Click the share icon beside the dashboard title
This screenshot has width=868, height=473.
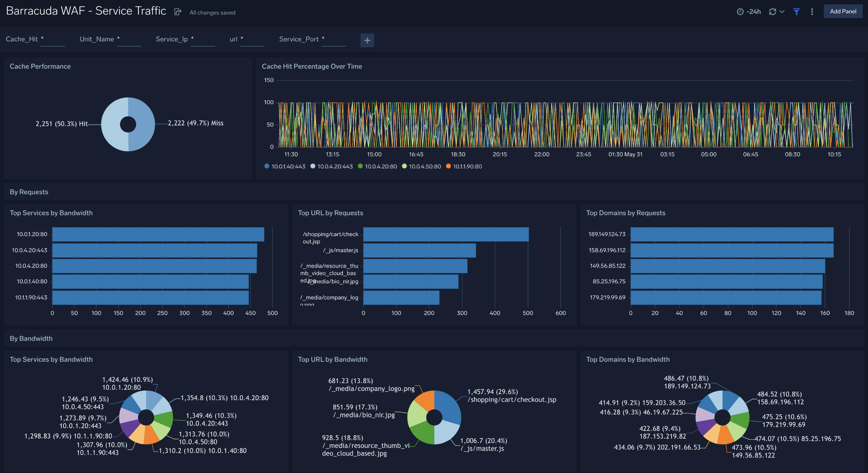(x=178, y=11)
